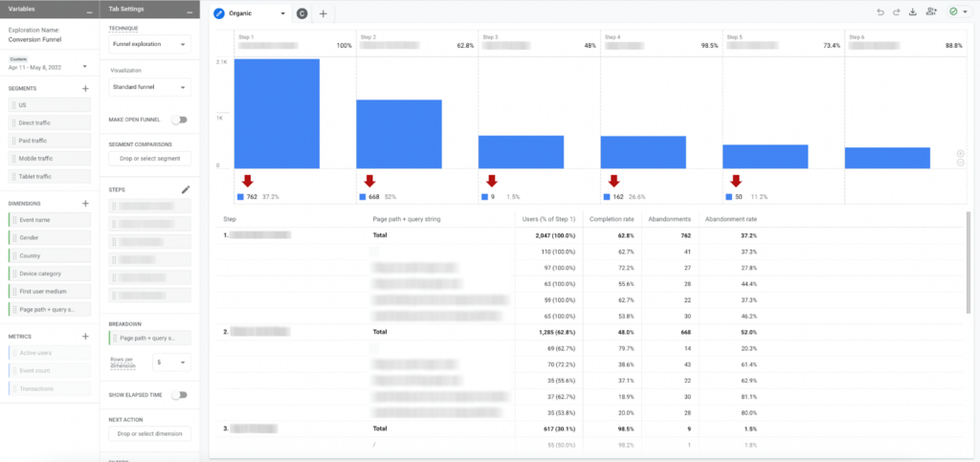Viewport: 980px width, 462px height.
Task: Open the Rows per dimension dropdown
Action: [x=172, y=363]
